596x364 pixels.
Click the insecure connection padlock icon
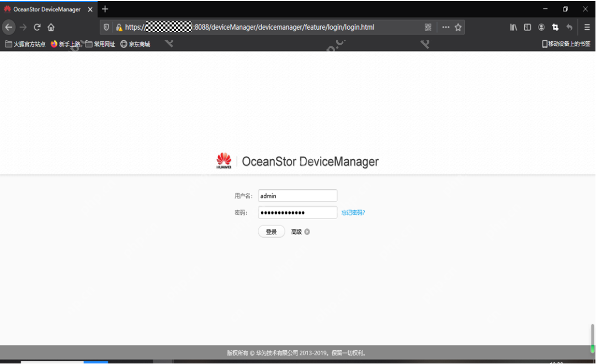[119, 27]
